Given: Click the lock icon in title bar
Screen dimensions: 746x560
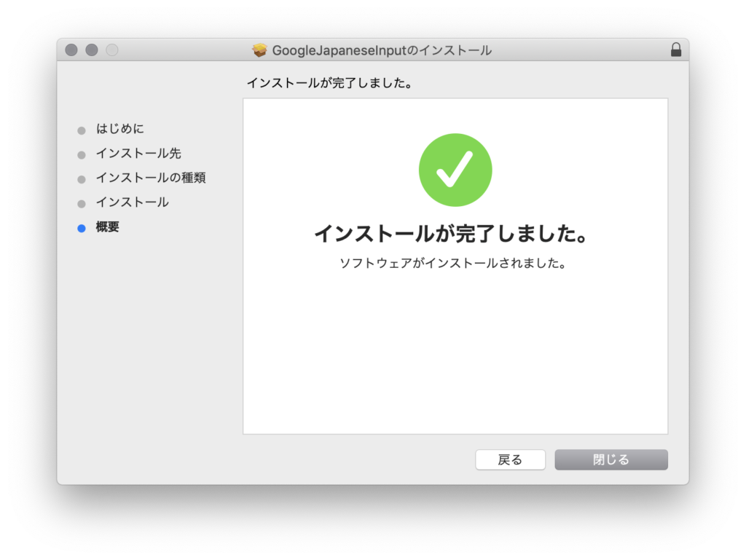Looking at the screenshot, I should click(x=675, y=50).
